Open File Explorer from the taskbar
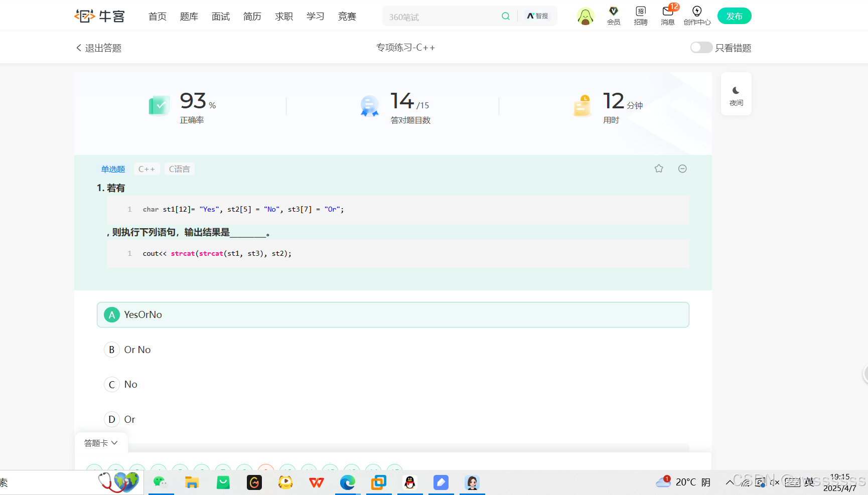The height and width of the screenshot is (495, 868). point(192,482)
